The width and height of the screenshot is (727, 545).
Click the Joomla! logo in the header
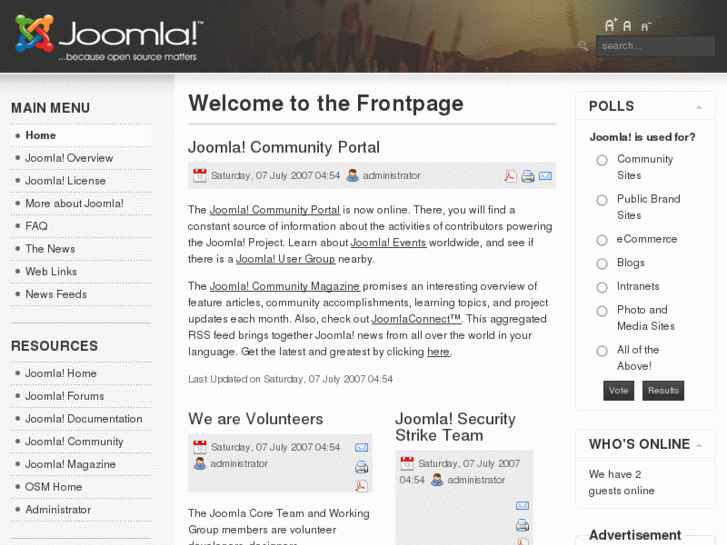point(108,38)
